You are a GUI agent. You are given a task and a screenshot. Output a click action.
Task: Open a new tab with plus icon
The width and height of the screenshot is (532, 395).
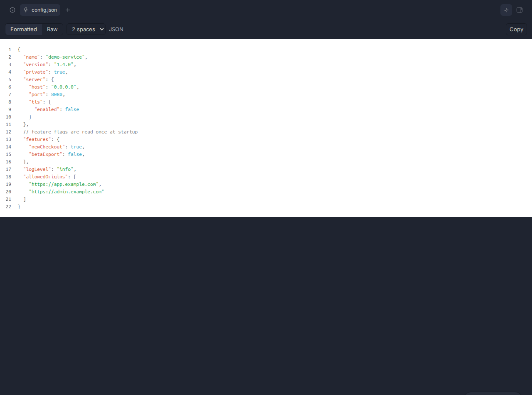(68, 10)
